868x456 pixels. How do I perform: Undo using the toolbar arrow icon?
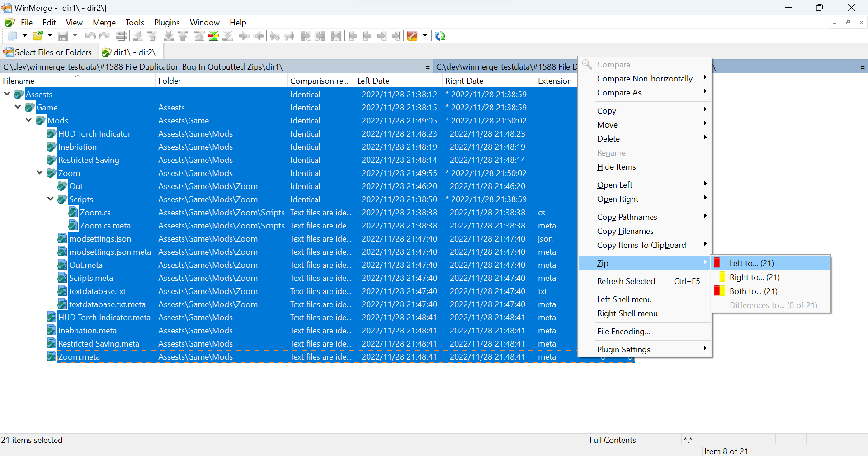tap(90, 36)
